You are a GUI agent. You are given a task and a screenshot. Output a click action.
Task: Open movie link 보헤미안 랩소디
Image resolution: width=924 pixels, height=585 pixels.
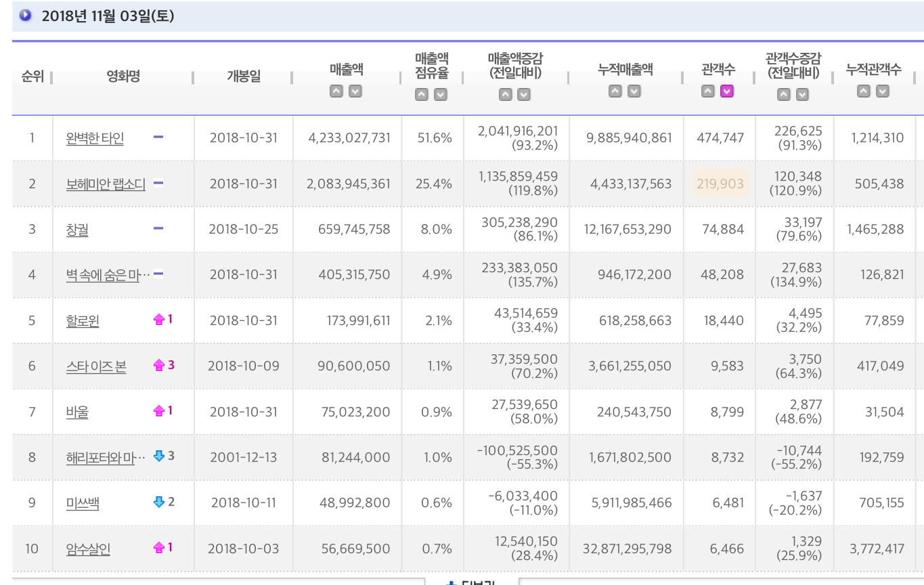click(x=106, y=184)
